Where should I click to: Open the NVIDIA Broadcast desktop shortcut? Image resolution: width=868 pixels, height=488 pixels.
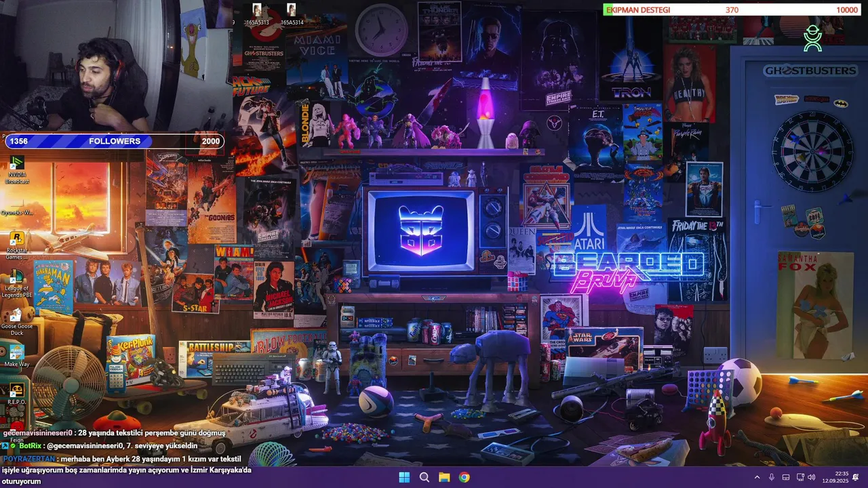(17, 169)
